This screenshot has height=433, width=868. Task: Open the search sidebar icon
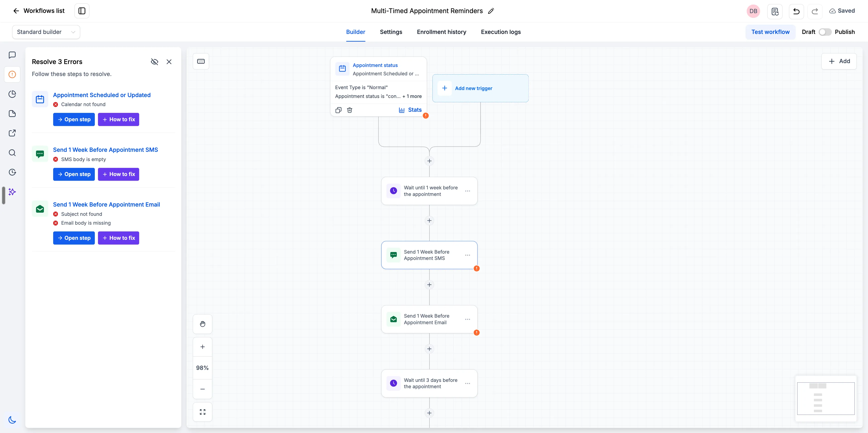pyautogui.click(x=12, y=153)
